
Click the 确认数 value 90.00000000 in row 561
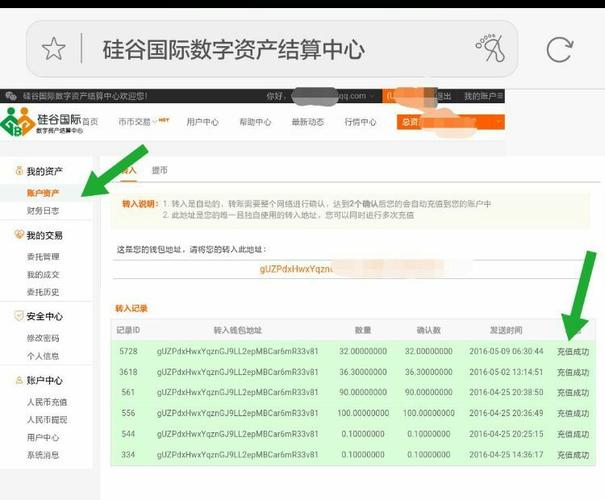pyautogui.click(x=429, y=392)
